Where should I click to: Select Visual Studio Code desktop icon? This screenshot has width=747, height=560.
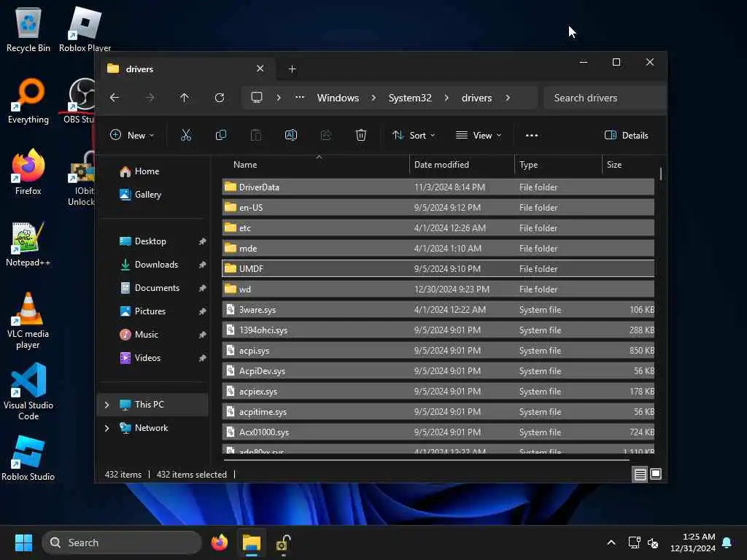click(28, 392)
